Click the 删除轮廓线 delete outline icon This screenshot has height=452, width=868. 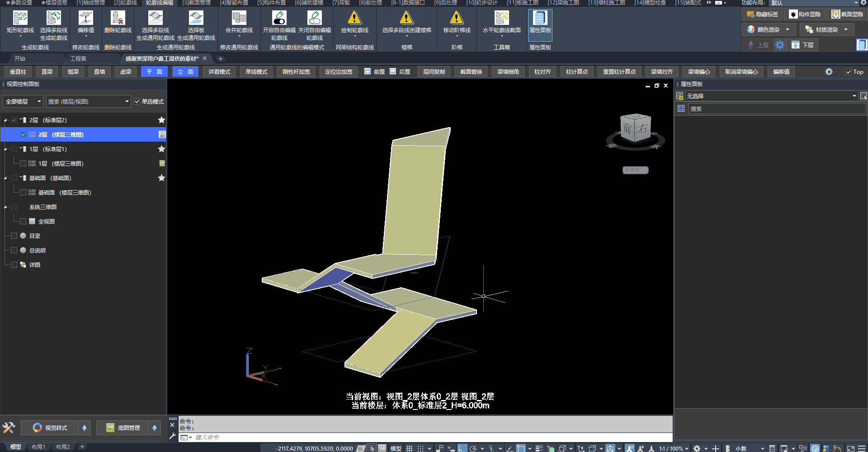click(x=118, y=19)
